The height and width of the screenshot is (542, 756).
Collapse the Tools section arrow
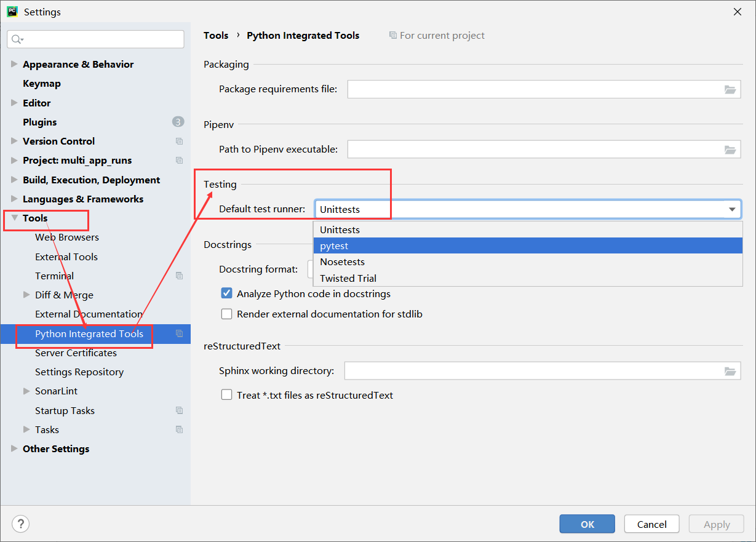pos(14,218)
